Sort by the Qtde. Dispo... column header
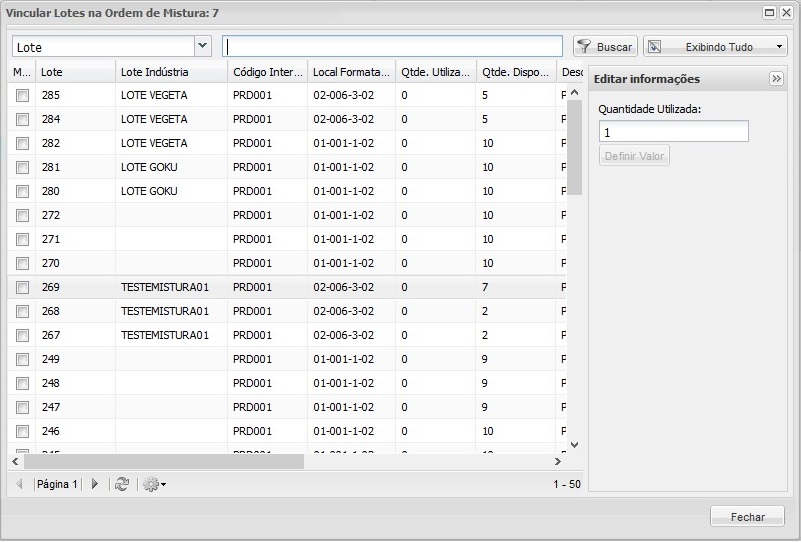Screen dimensions: 801x543 coord(516,72)
